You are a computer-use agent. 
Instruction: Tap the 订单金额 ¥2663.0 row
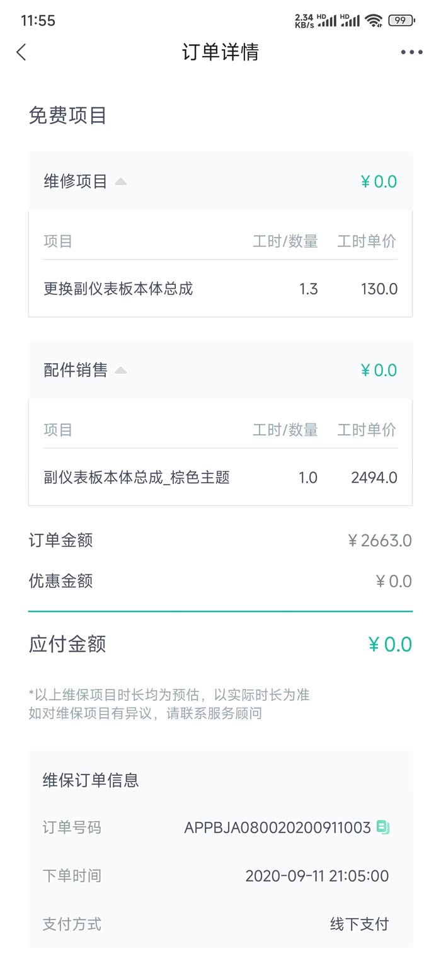click(220, 541)
